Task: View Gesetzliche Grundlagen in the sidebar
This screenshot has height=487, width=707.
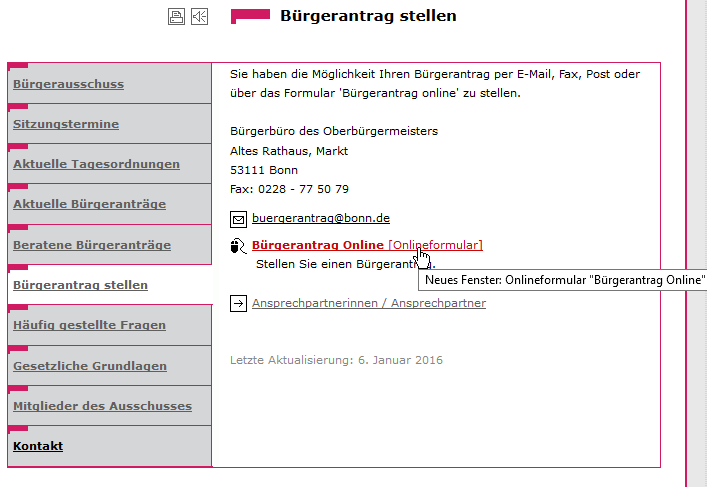Action: [x=89, y=366]
